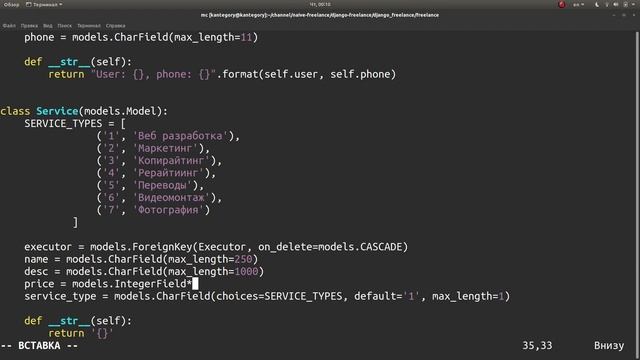
Task: Click the 'Рерайтиинг' tuple line
Action: (x=156, y=173)
